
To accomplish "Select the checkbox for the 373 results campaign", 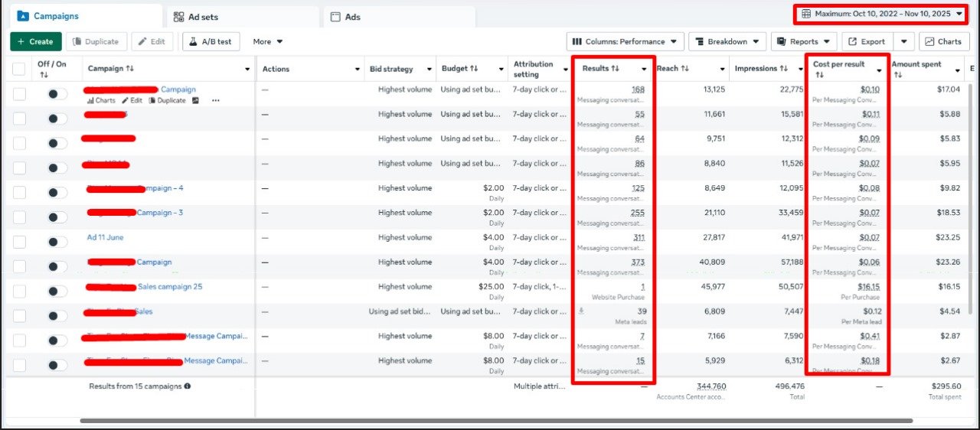I will click(19, 266).
